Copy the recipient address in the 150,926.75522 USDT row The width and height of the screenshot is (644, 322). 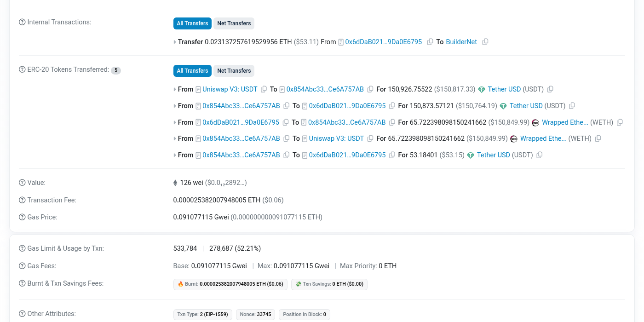point(370,89)
